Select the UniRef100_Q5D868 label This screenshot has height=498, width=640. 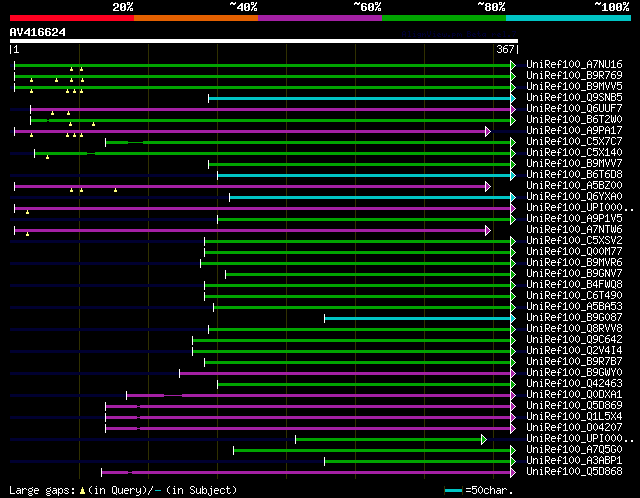point(574,472)
